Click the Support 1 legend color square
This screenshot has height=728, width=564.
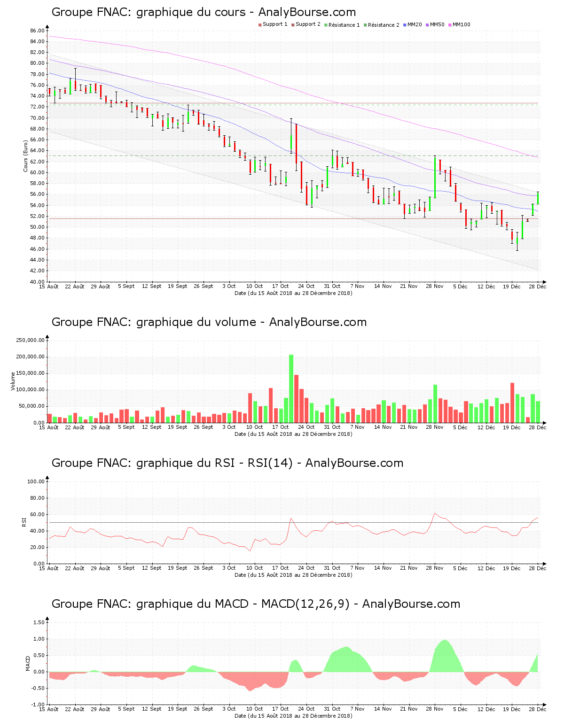tap(260, 25)
